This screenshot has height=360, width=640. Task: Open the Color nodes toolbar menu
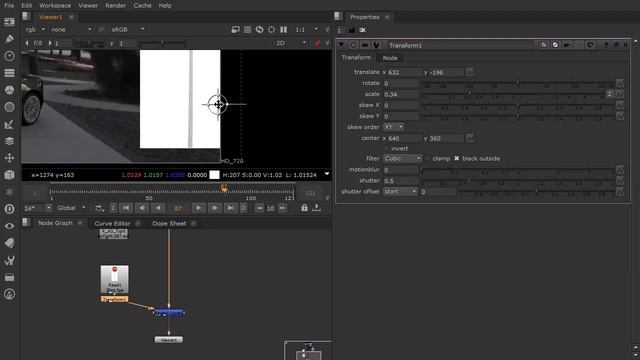[x=9, y=90]
